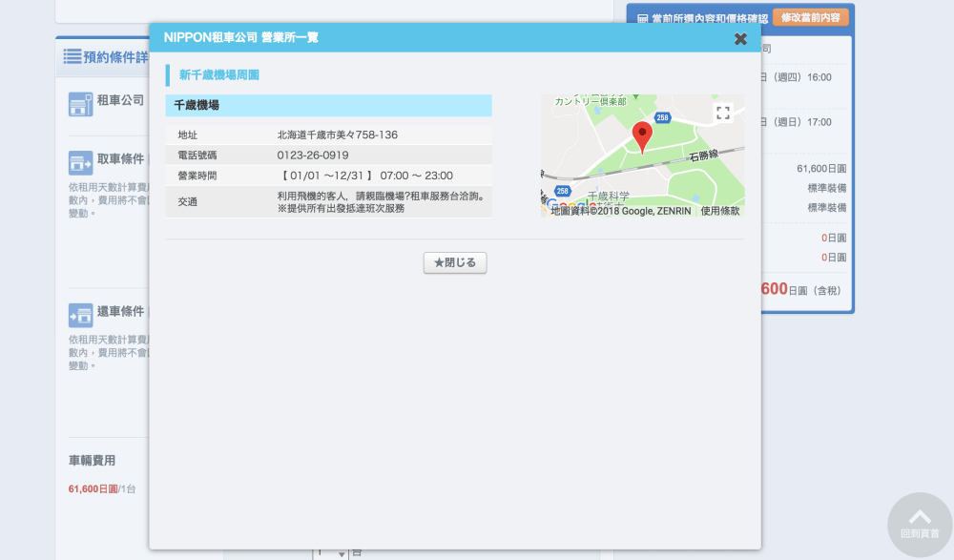Click the 取車條件 pickup icon
Image resolution: width=954 pixels, height=560 pixels.
(x=80, y=161)
